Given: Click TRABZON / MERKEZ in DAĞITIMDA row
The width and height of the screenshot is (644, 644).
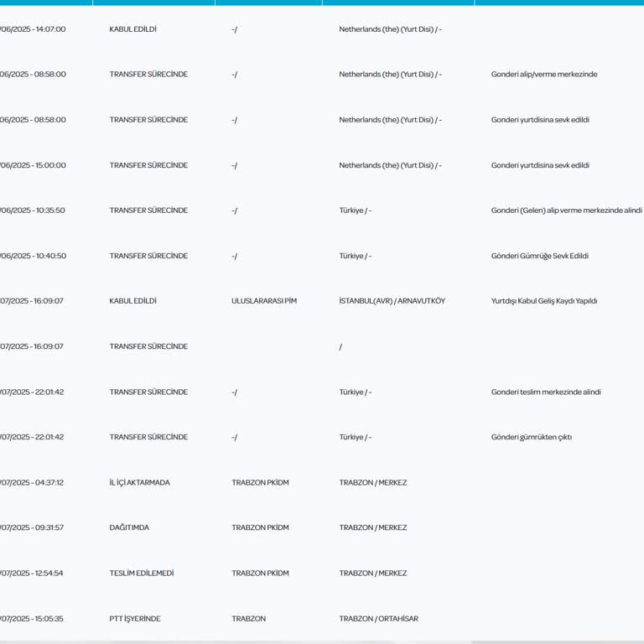Looking at the screenshot, I should coord(373,527).
